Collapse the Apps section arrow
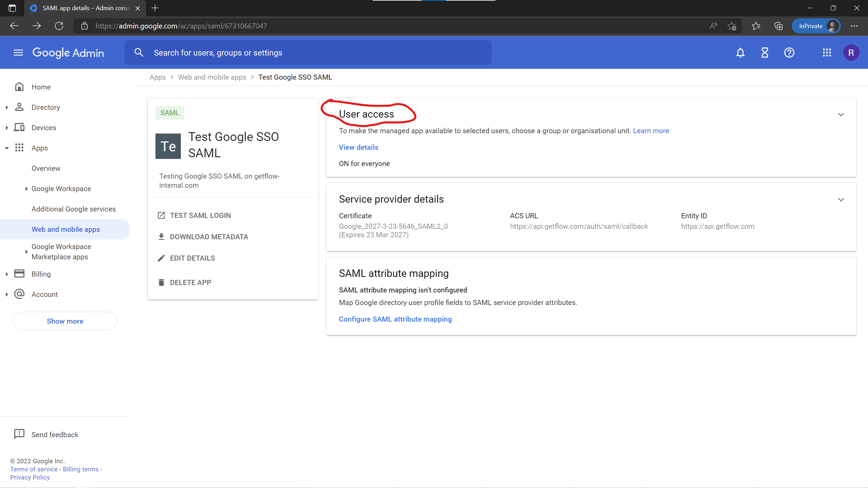Screen dimensions: 868x488 (7, 148)
